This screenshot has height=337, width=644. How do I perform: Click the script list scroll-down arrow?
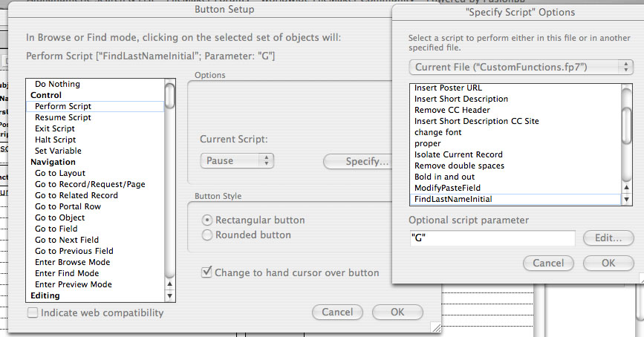pos(626,200)
